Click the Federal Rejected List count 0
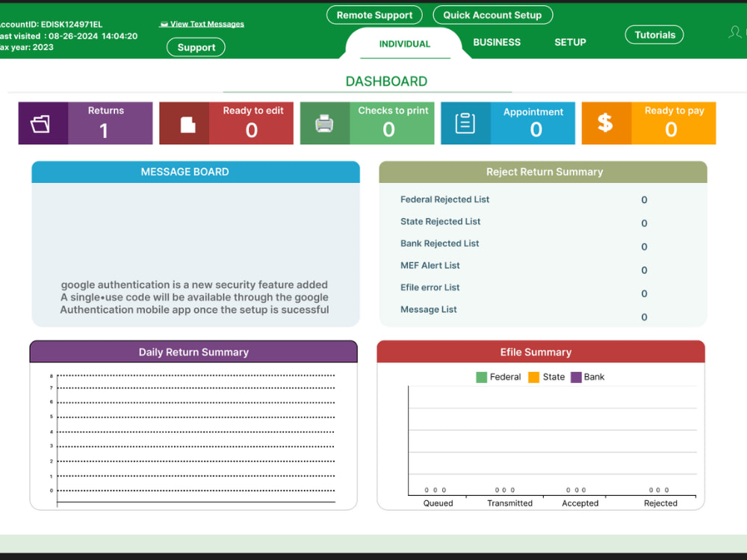This screenshot has width=747, height=560. coord(644,200)
